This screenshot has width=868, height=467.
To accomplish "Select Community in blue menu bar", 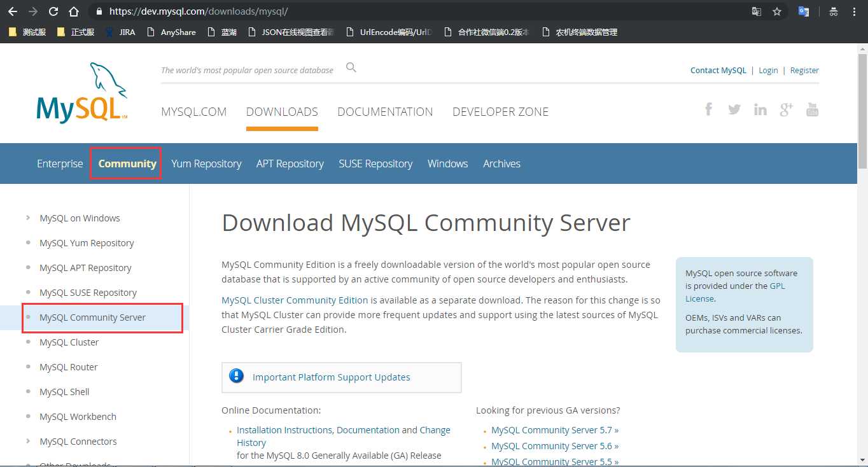I will [x=127, y=164].
